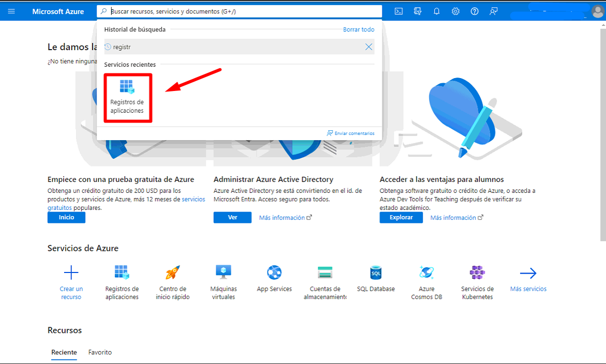Click the history clock icon beside 'registr'
Image resolution: width=606 pixels, height=364 pixels.
108,47
